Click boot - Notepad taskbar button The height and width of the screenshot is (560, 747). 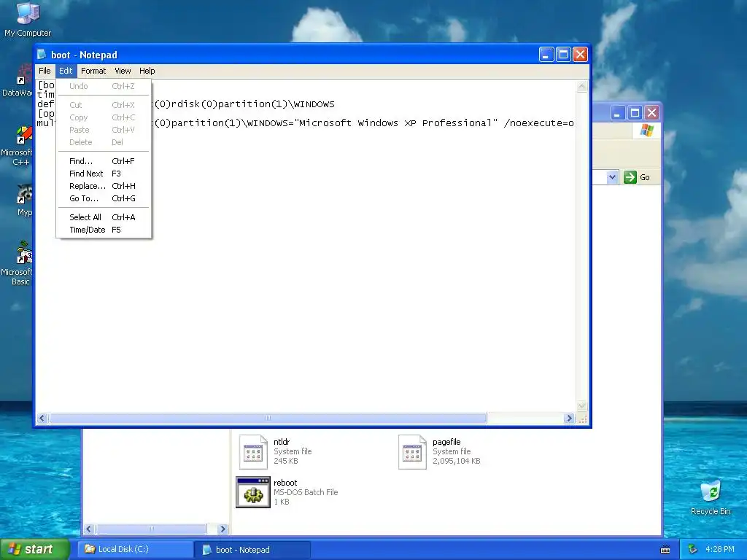point(252,550)
